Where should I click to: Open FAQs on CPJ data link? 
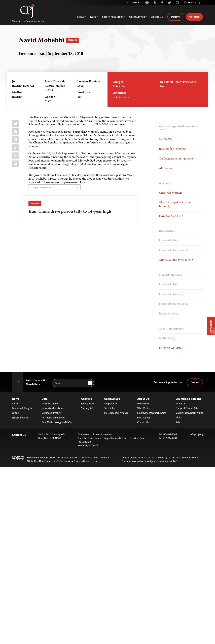coord(170,348)
